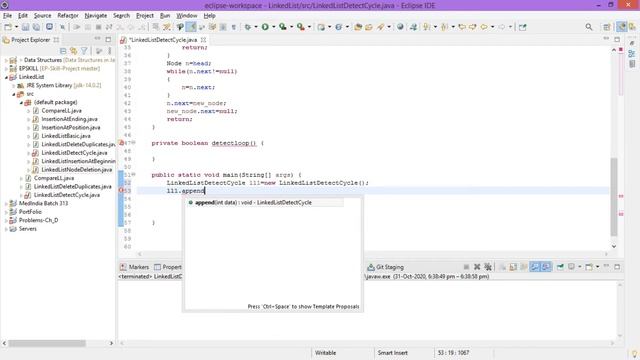The image size is (640, 360).
Task: Click the Pin Editor toolbar icon
Action: coord(522,27)
